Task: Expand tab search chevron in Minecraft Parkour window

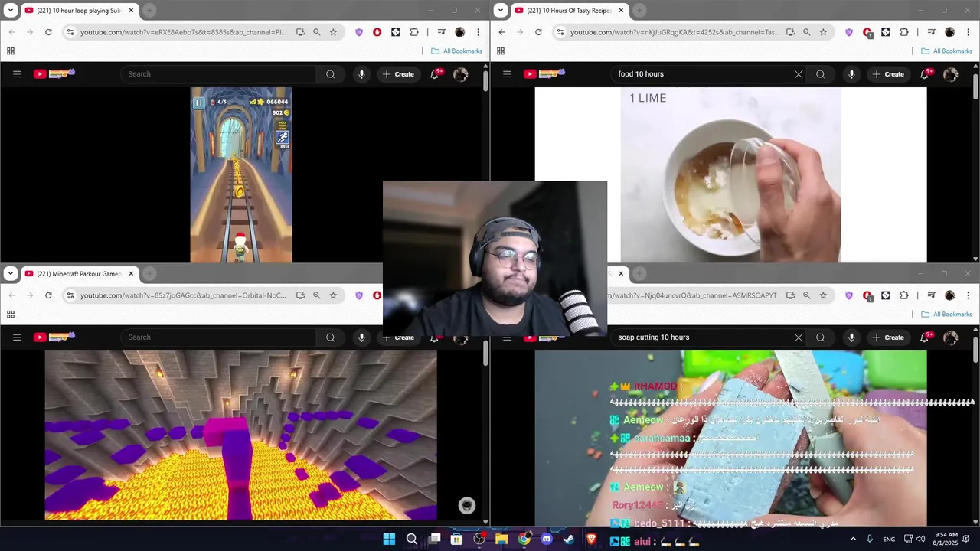Action: coord(11,273)
